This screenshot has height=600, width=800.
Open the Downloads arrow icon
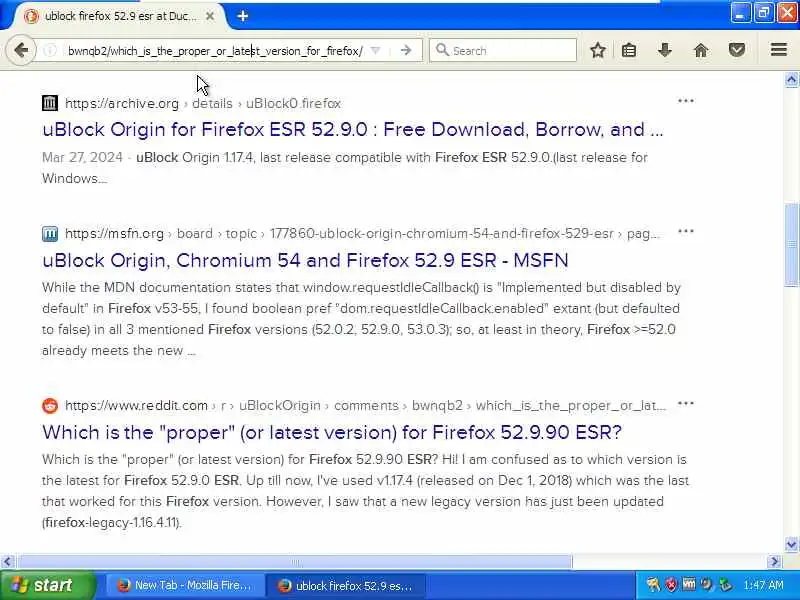point(664,50)
